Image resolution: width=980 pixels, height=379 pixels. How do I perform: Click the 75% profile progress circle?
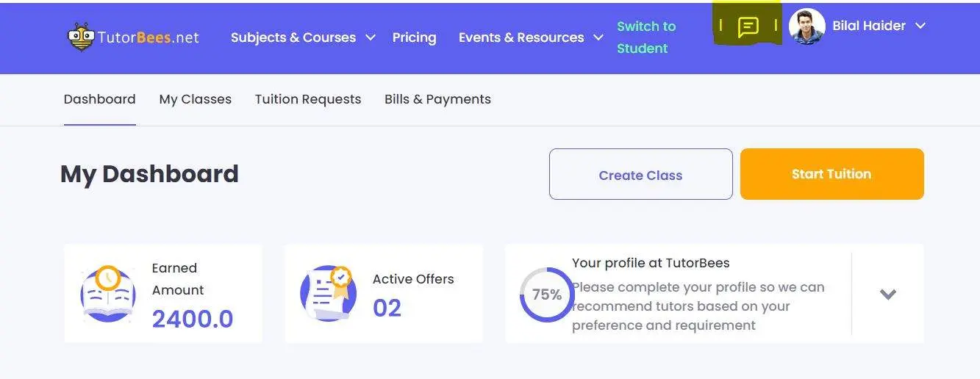pos(546,295)
